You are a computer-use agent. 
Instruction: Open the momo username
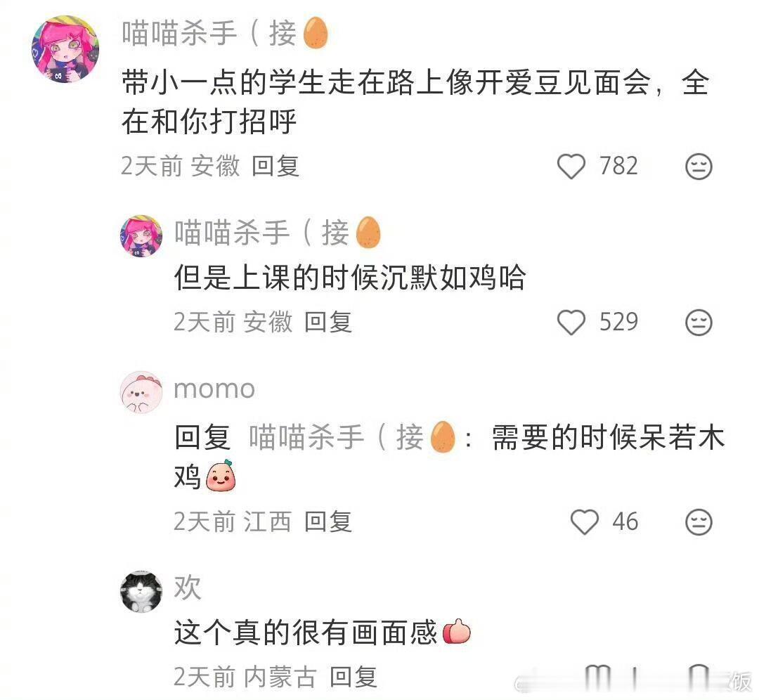click(x=214, y=389)
